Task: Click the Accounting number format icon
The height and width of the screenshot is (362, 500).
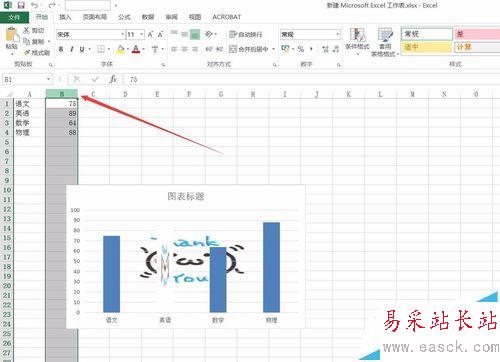Action: pyautogui.click(x=285, y=49)
